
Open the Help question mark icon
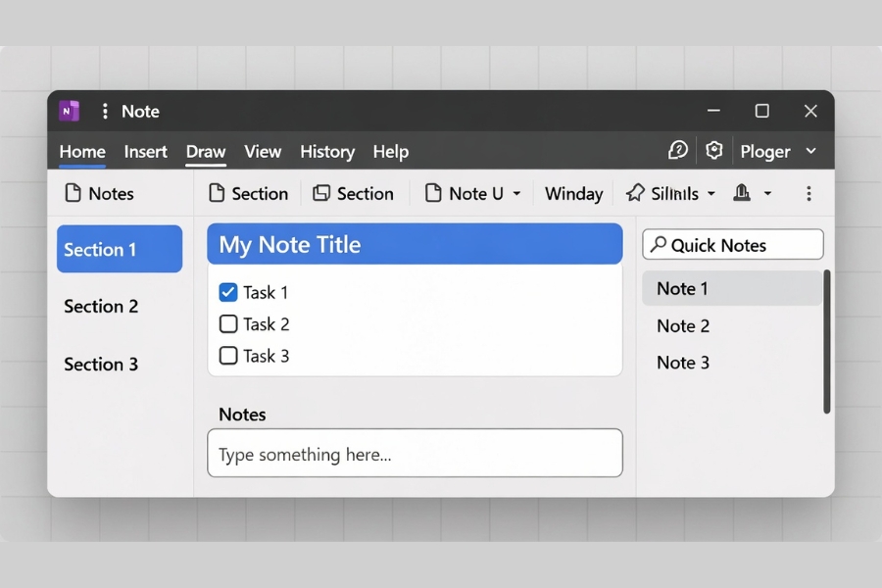(x=678, y=150)
